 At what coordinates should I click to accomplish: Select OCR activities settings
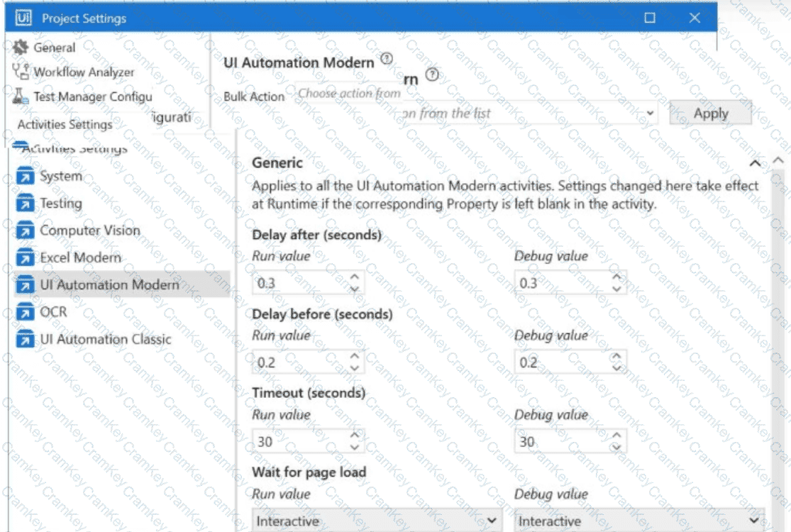click(53, 311)
